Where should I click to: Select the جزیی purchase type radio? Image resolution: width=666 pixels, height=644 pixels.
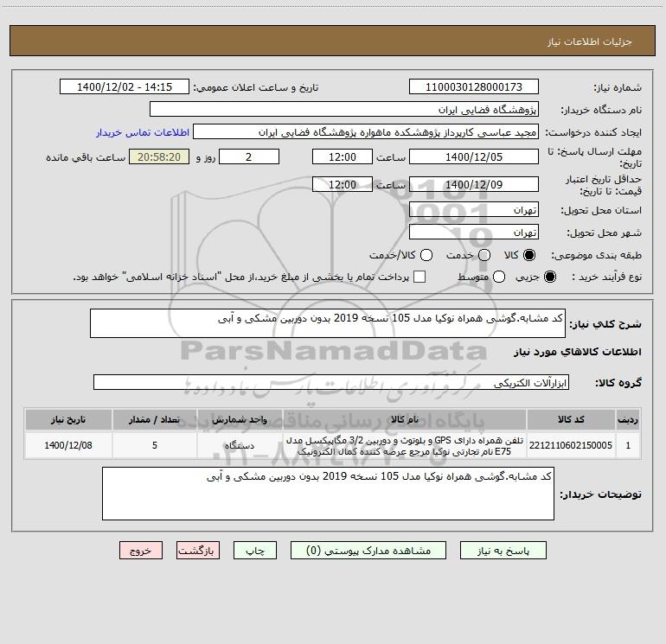click(550, 277)
